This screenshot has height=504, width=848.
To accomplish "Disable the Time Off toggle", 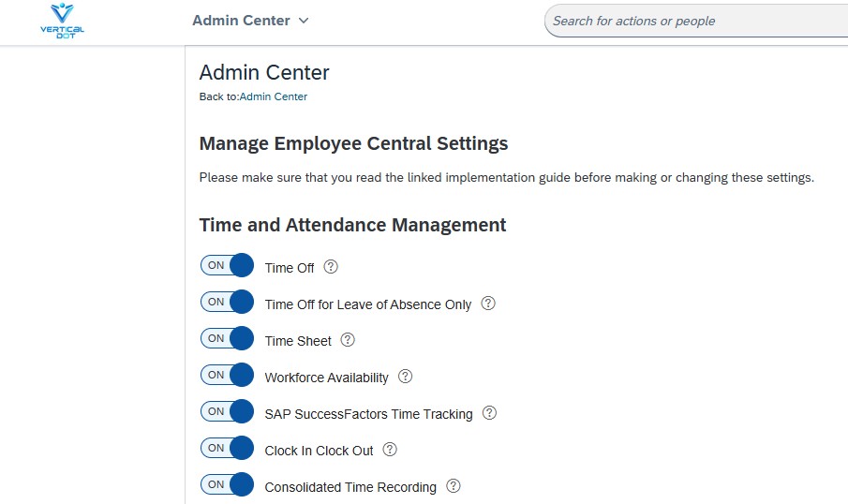I will pos(227,265).
